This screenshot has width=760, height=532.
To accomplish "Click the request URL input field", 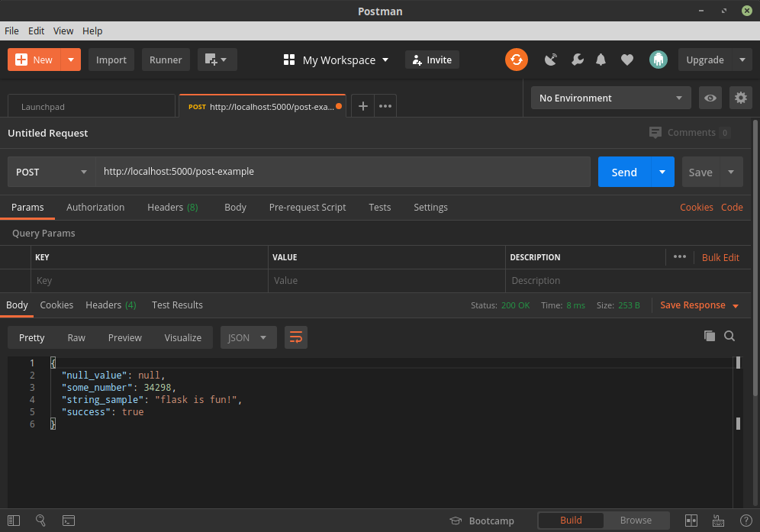I will coord(343,172).
